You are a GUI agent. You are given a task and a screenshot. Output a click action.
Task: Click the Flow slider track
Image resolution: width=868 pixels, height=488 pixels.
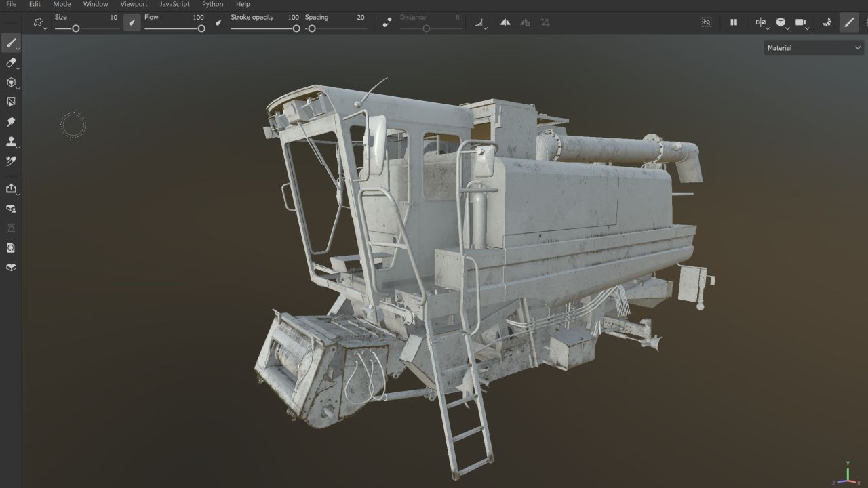pyautogui.click(x=174, y=28)
